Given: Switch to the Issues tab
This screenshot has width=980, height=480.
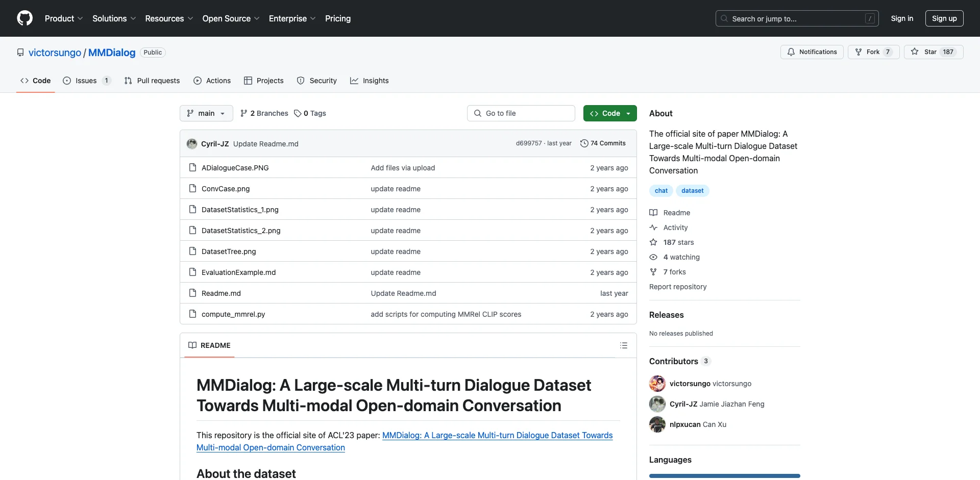Looking at the screenshot, I should [x=87, y=81].
